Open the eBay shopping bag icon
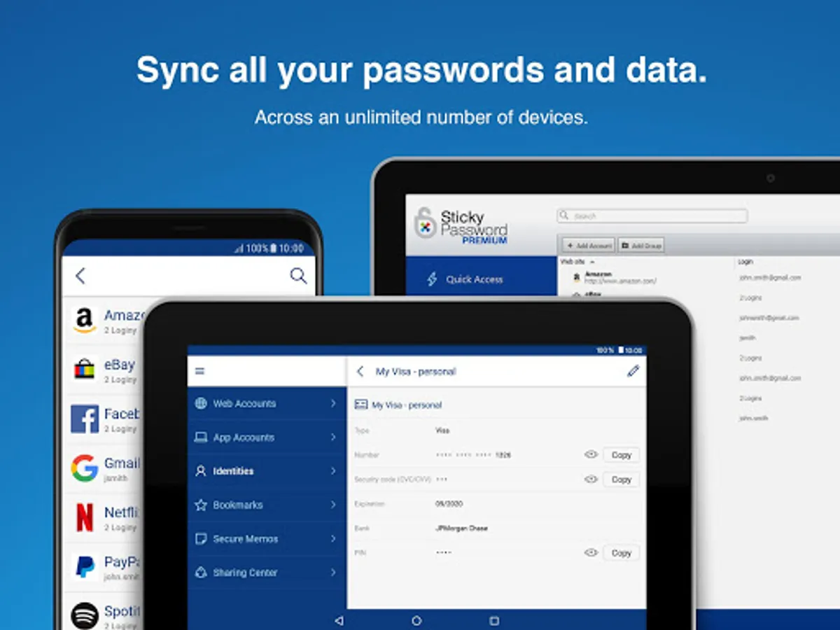 (84, 370)
